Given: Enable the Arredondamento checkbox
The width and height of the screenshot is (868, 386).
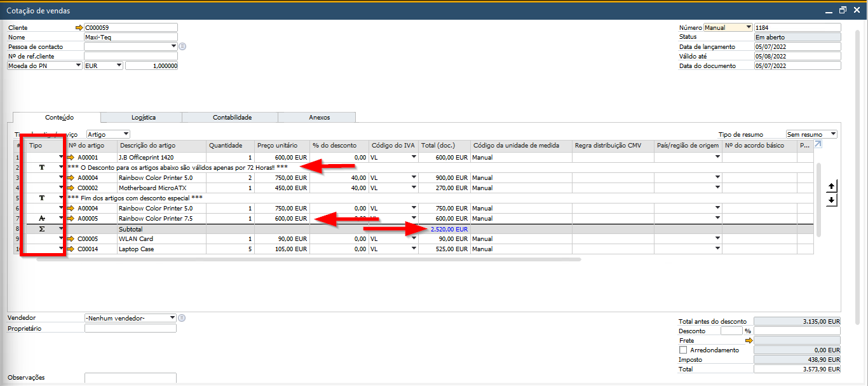Looking at the screenshot, I should coord(683,350).
